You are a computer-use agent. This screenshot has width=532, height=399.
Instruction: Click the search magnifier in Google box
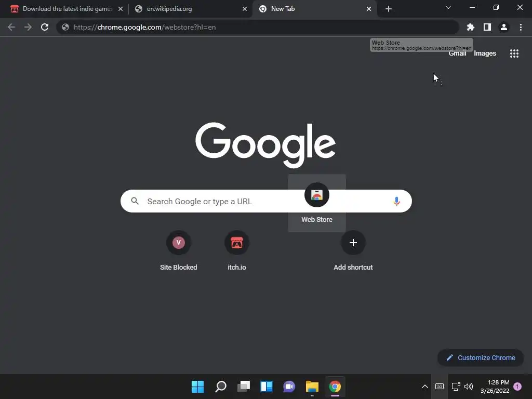pyautogui.click(x=135, y=201)
